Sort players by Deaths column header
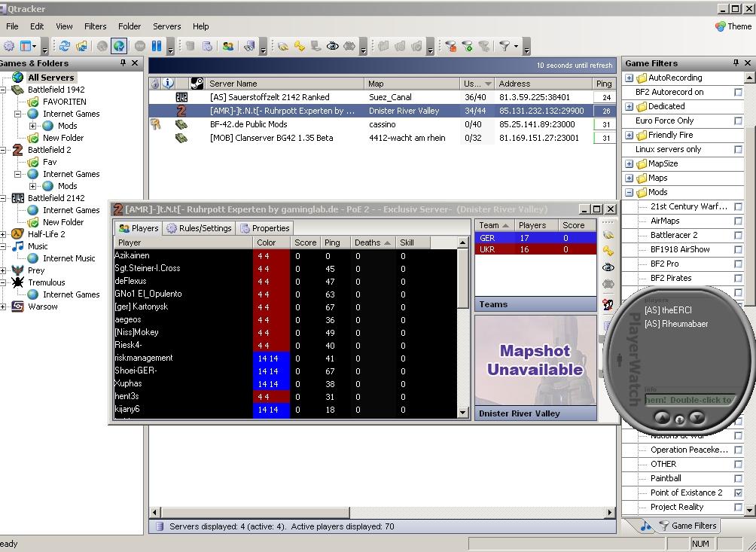This screenshot has width=756, height=552. pyautogui.click(x=372, y=242)
